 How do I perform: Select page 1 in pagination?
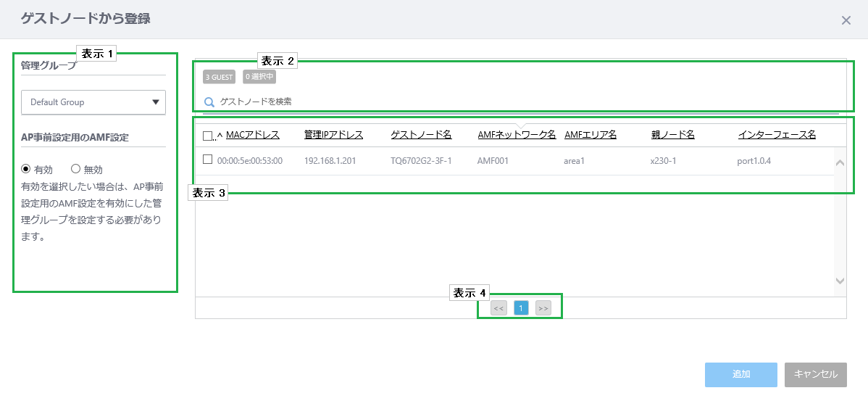521,308
